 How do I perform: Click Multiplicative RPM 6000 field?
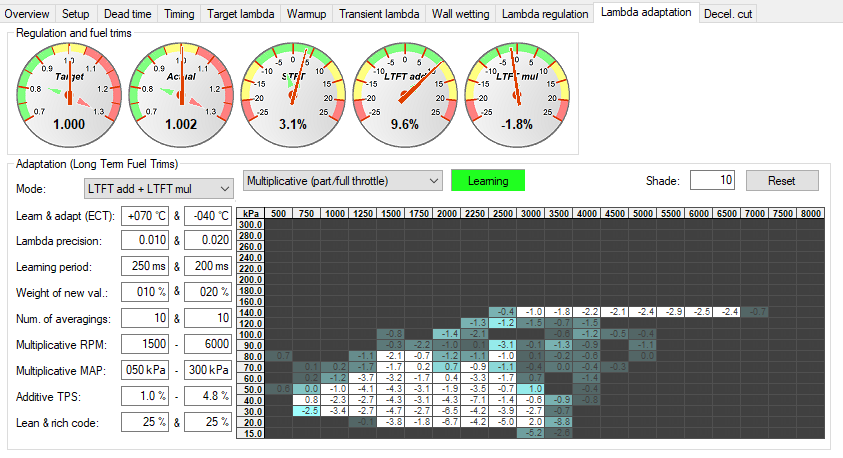[x=208, y=344]
